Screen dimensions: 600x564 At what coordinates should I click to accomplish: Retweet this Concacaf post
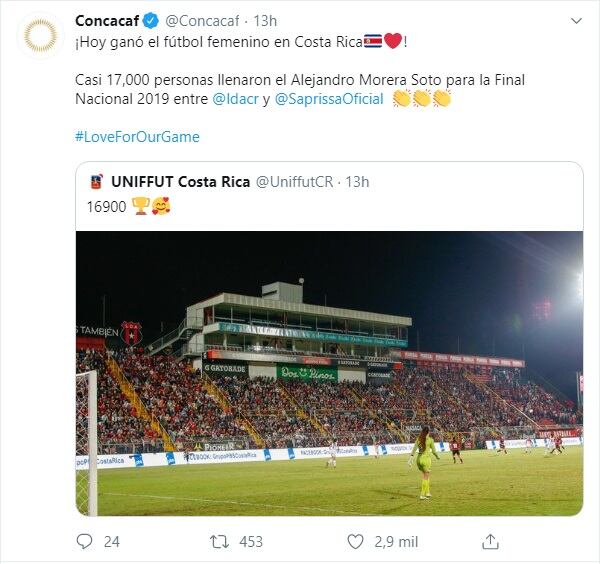click(219, 541)
